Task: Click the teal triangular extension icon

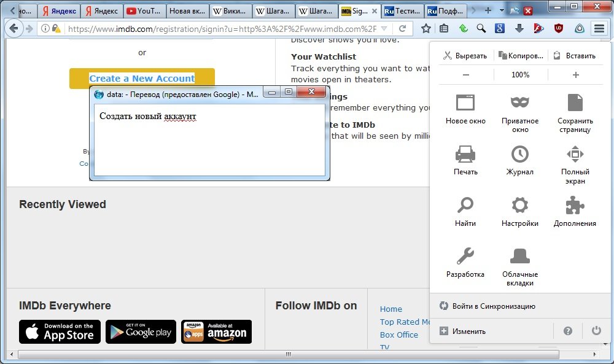Action: (579, 28)
